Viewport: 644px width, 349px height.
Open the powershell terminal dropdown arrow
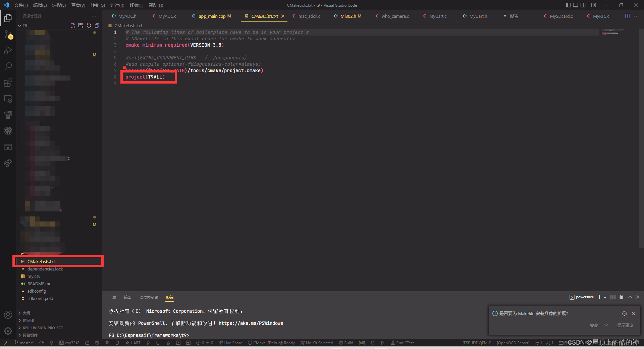pyautogui.click(x=605, y=297)
